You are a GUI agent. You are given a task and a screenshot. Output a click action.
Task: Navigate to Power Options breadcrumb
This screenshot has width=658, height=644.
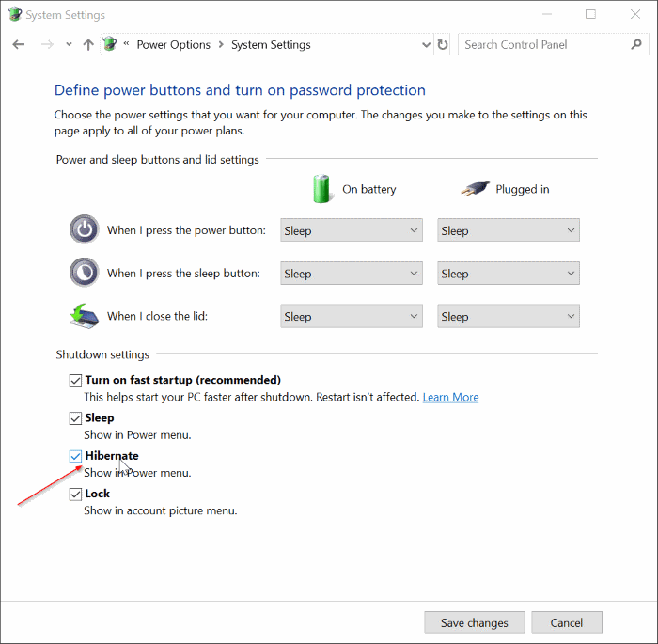[x=173, y=44]
